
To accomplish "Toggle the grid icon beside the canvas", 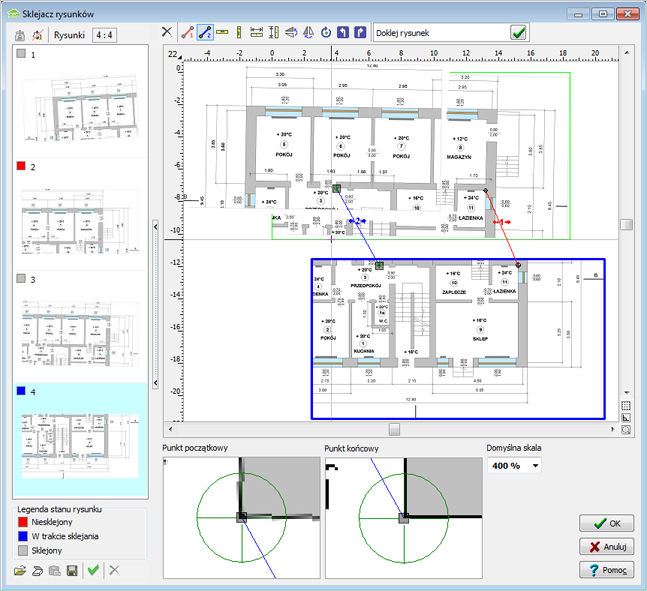I will tap(626, 406).
